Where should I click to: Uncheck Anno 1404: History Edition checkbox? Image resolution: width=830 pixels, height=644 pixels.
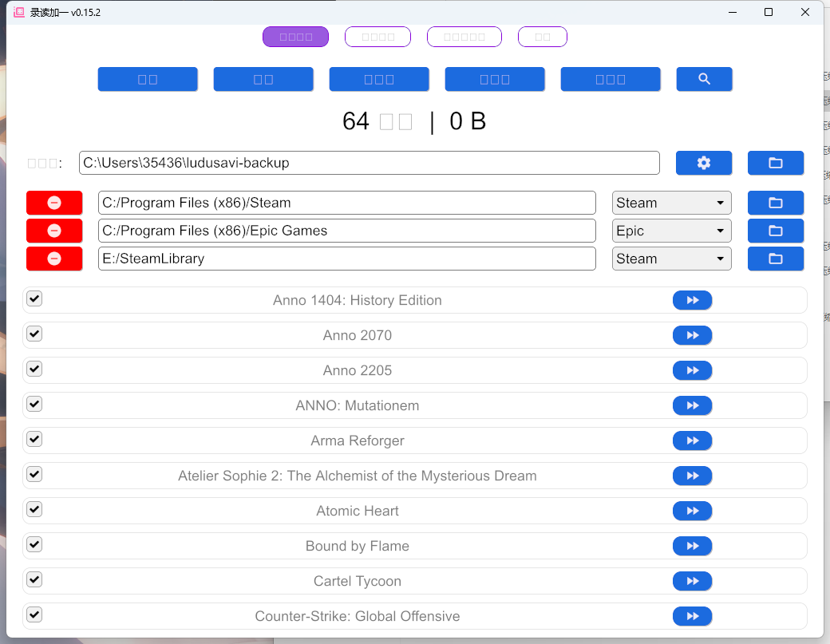pyautogui.click(x=34, y=298)
